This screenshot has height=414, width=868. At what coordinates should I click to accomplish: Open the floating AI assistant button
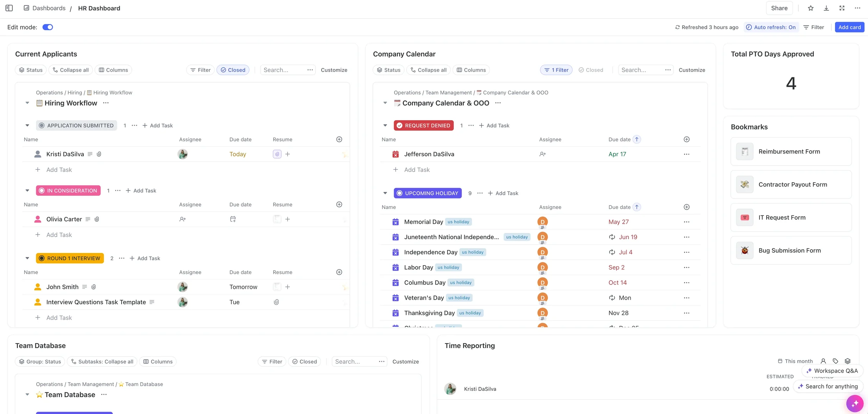click(854, 404)
